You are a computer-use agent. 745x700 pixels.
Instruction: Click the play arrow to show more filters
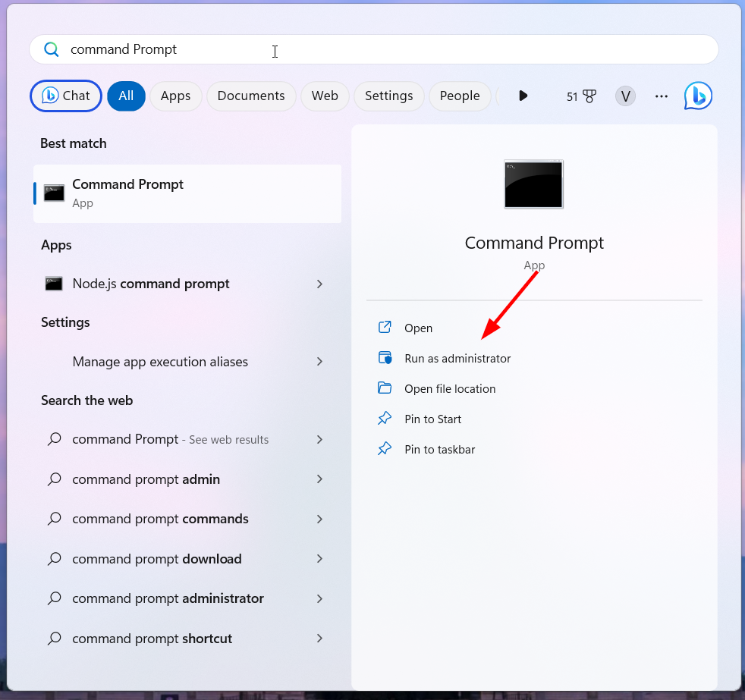pyautogui.click(x=523, y=96)
